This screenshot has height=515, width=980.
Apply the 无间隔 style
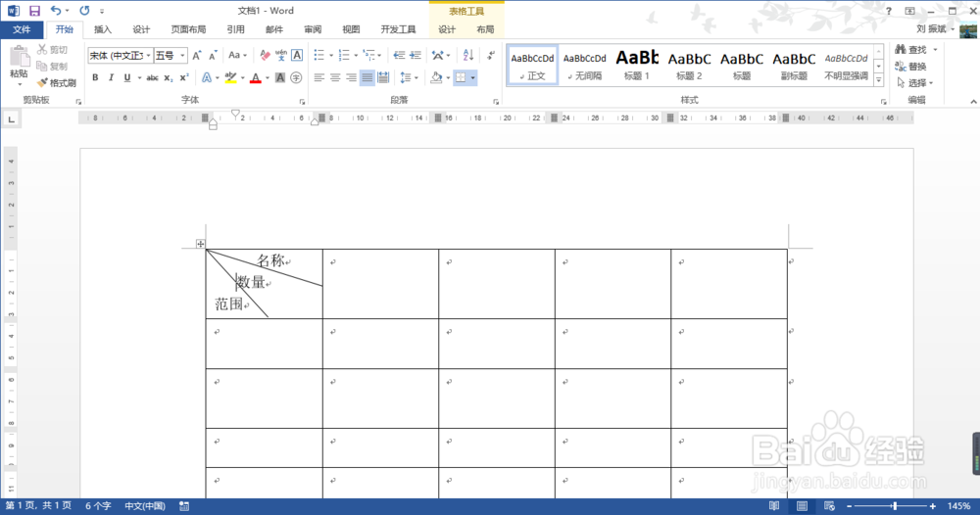coord(584,65)
